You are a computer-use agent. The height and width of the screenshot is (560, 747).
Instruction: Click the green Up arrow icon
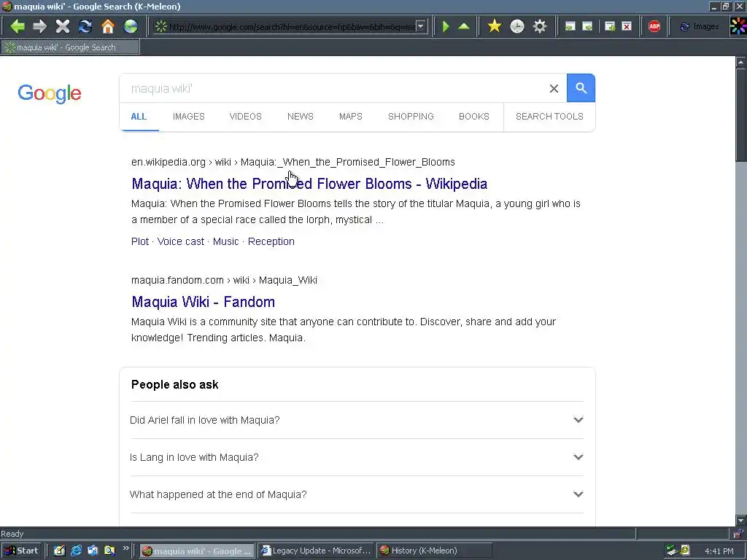(464, 26)
